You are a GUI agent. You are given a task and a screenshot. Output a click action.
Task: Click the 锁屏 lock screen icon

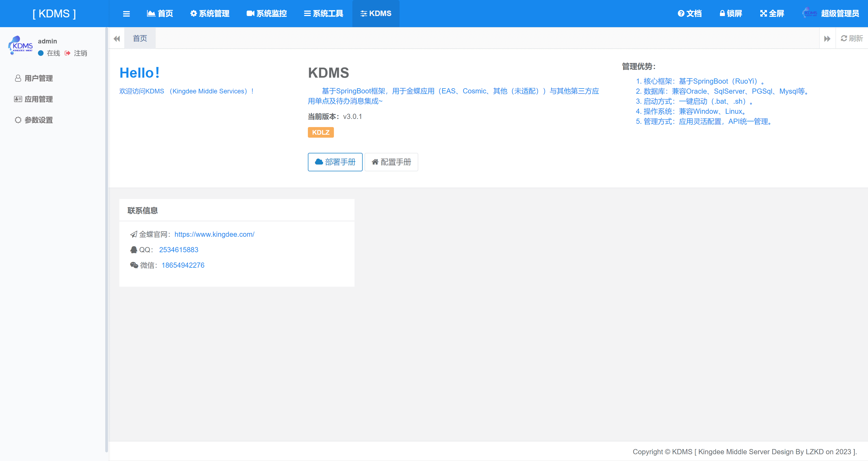tap(722, 14)
